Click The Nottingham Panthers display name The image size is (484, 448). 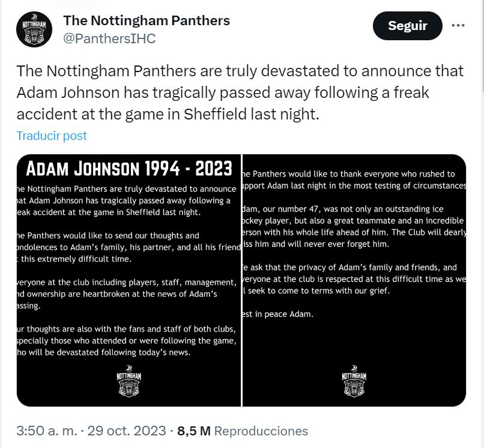coord(146,20)
